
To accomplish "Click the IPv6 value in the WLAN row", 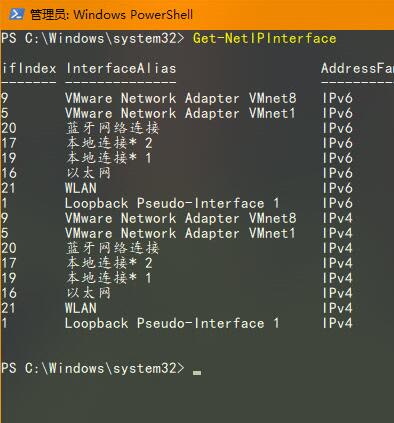I will pos(337,188).
